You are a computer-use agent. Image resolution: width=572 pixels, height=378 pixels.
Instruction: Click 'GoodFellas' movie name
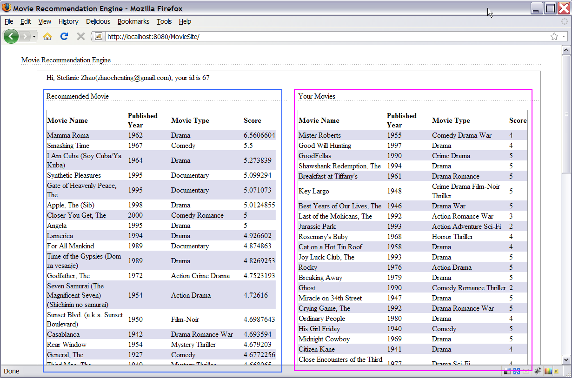pyautogui.click(x=315, y=156)
